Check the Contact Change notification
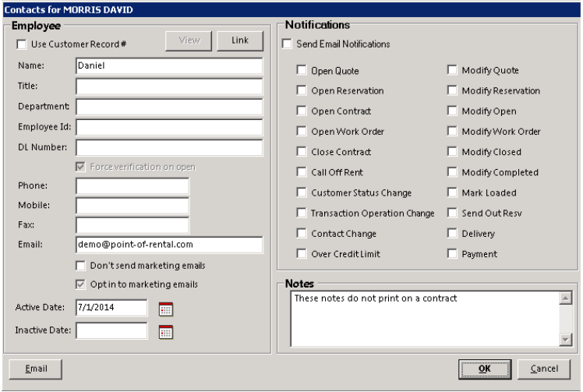This screenshot has height=392, width=583. point(302,234)
